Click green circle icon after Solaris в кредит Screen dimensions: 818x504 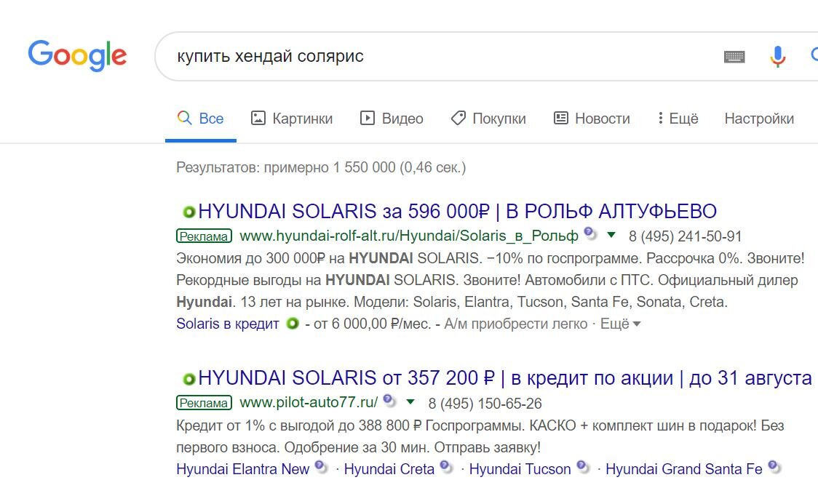pyautogui.click(x=293, y=324)
